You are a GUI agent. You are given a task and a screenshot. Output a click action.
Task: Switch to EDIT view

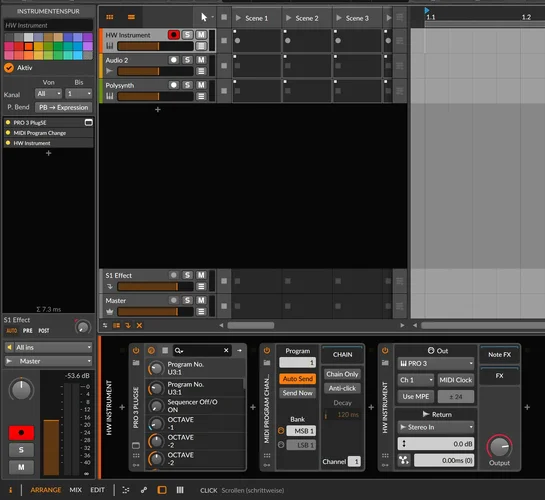[x=97, y=490]
